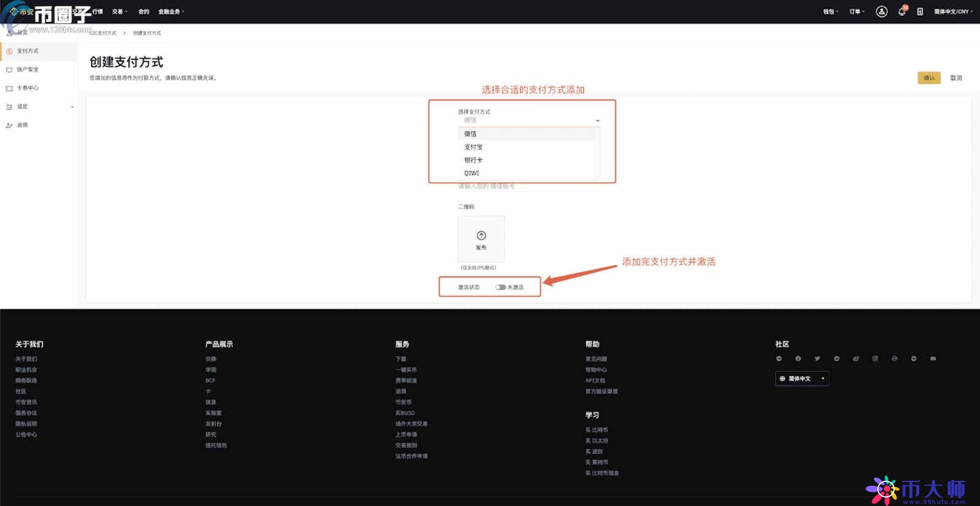Click the app download icon in top bar
980x506 pixels.
(x=920, y=12)
